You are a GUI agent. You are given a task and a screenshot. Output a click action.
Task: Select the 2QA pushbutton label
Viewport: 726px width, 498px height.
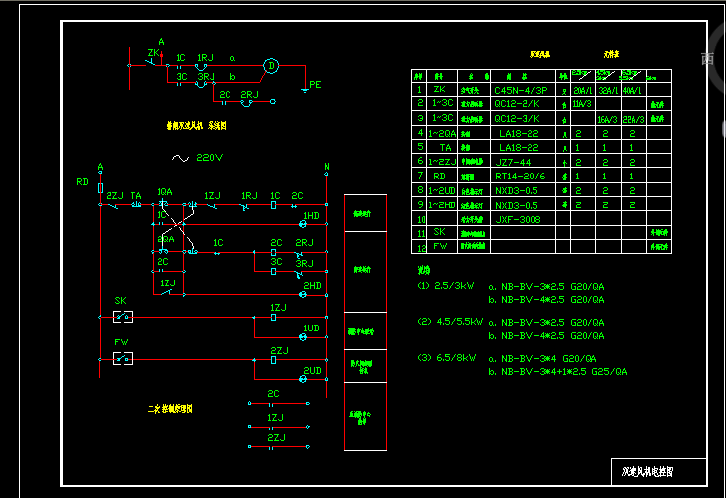point(166,239)
